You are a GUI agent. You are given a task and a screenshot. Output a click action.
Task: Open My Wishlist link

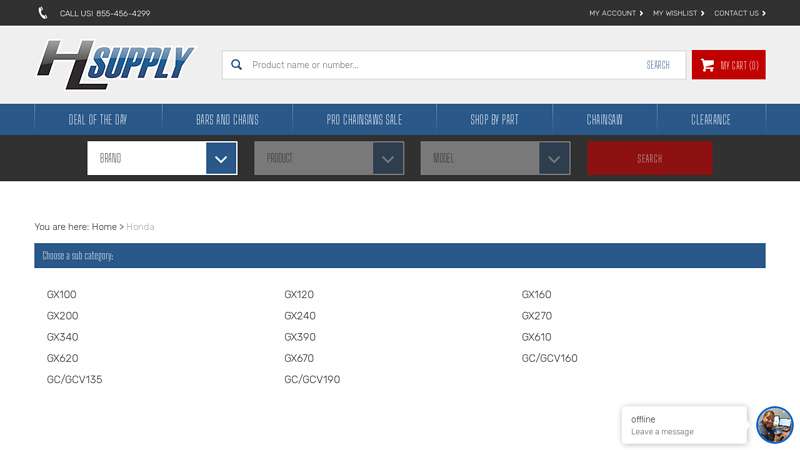click(x=679, y=13)
